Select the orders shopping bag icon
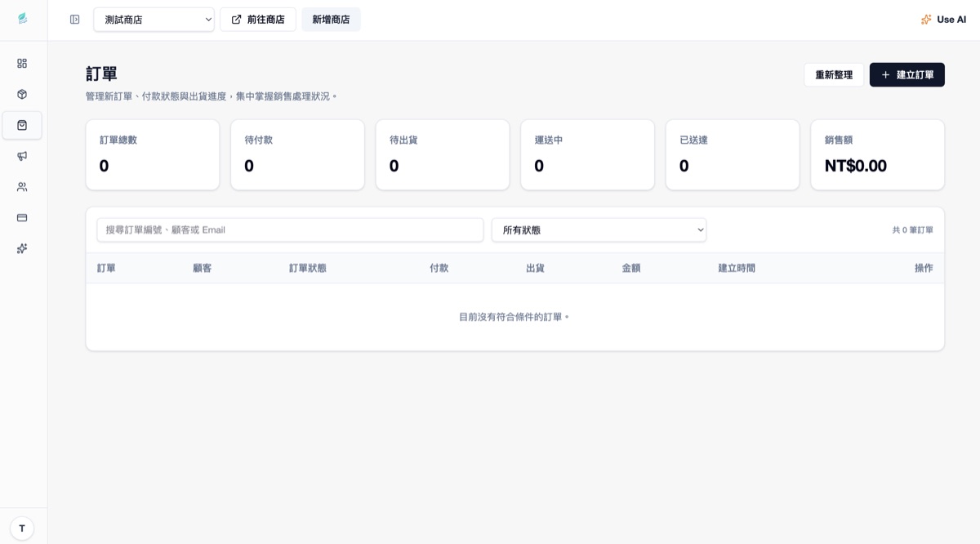 (22, 125)
